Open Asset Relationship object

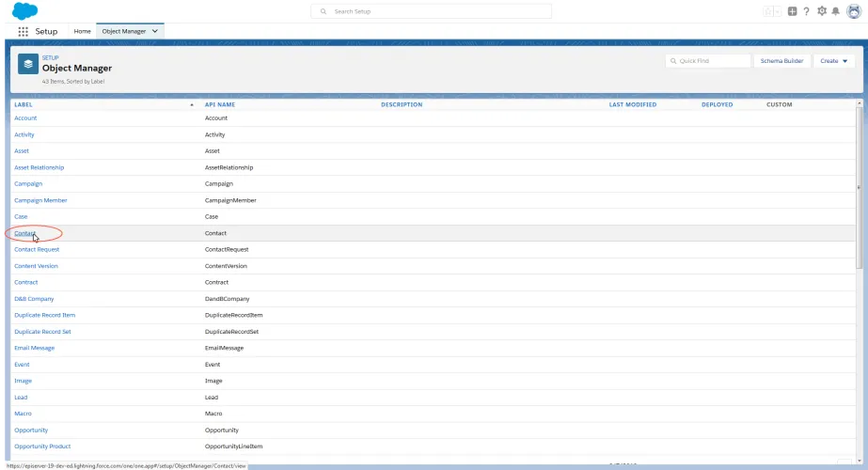(39, 167)
